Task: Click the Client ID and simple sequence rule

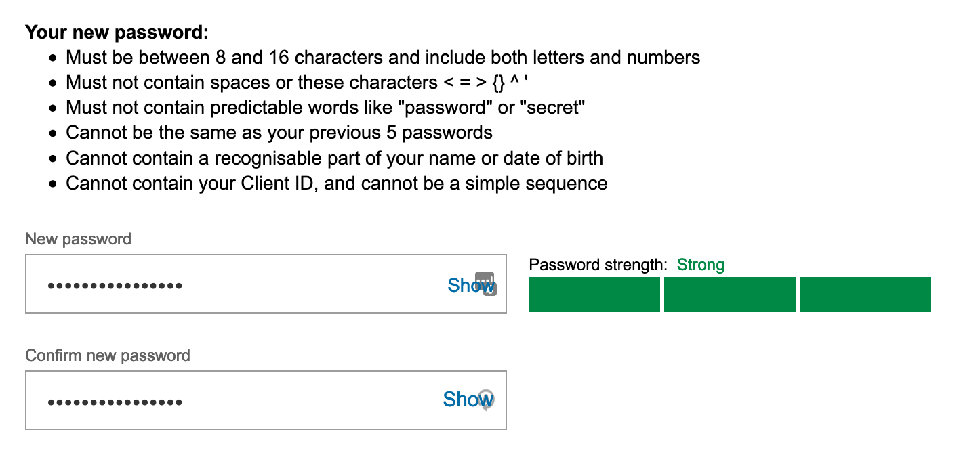Action: pos(336,184)
